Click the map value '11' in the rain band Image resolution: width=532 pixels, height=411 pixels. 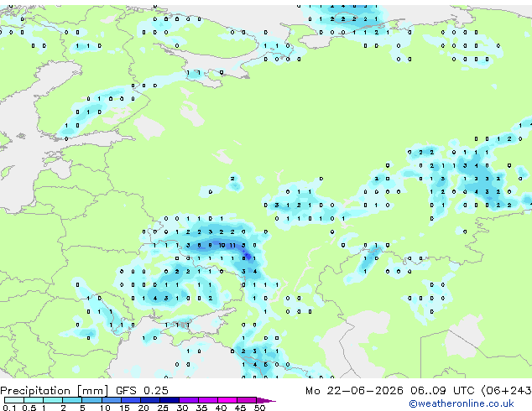(232, 245)
